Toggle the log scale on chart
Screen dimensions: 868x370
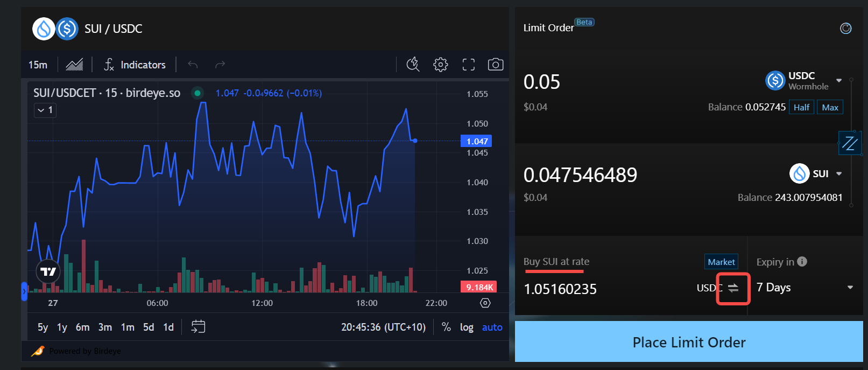click(466, 327)
